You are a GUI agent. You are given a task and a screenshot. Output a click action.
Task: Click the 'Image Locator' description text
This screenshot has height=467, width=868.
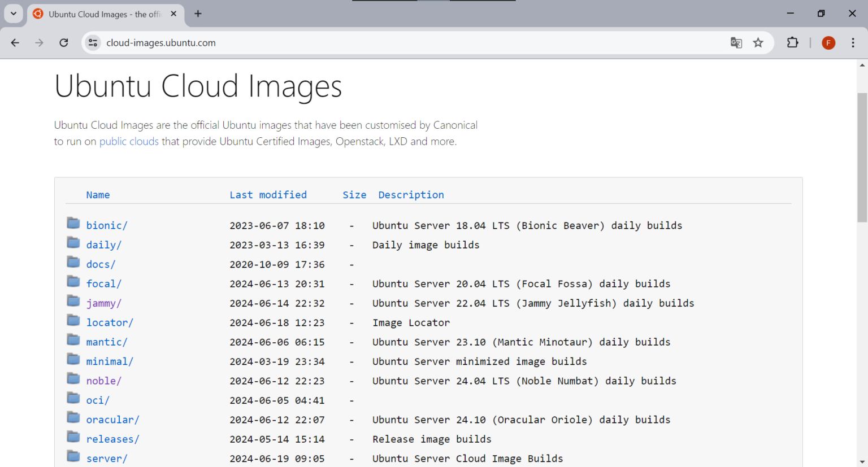411,323
